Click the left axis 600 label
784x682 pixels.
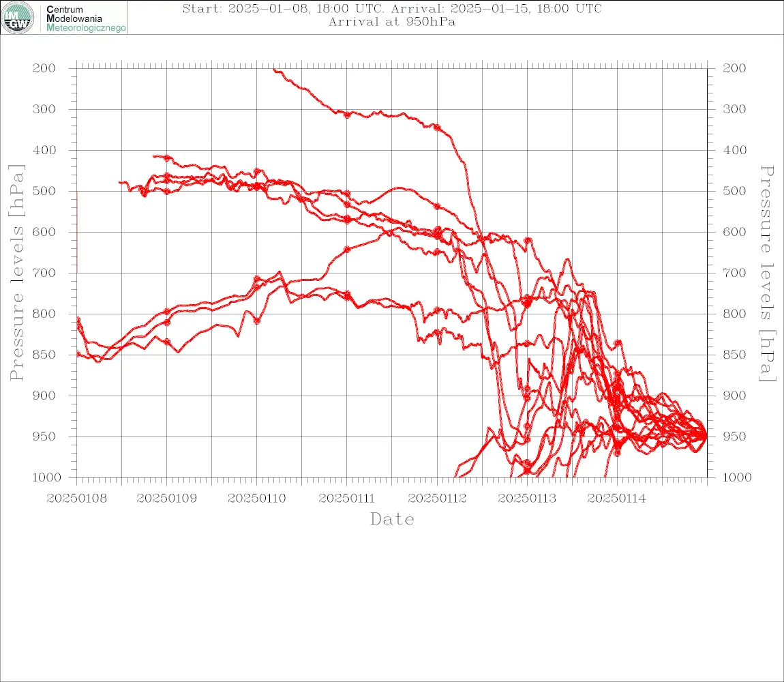pos(44,232)
